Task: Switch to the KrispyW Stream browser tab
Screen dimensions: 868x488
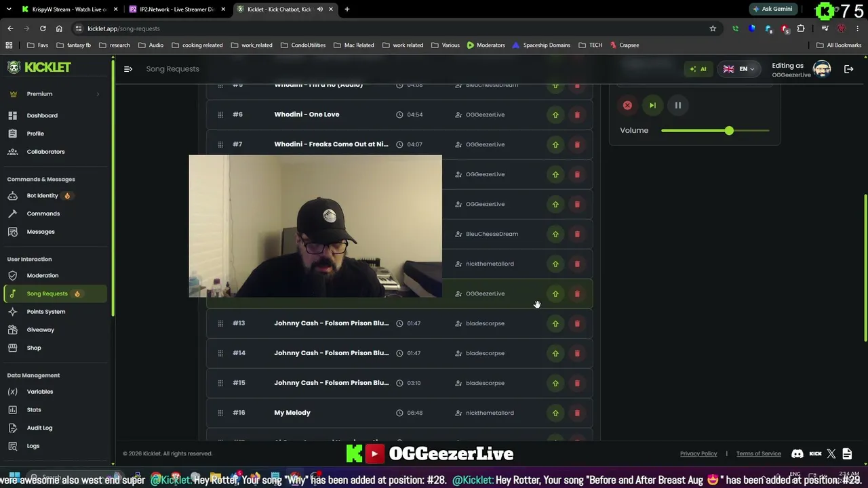Action: click(68, 9)
